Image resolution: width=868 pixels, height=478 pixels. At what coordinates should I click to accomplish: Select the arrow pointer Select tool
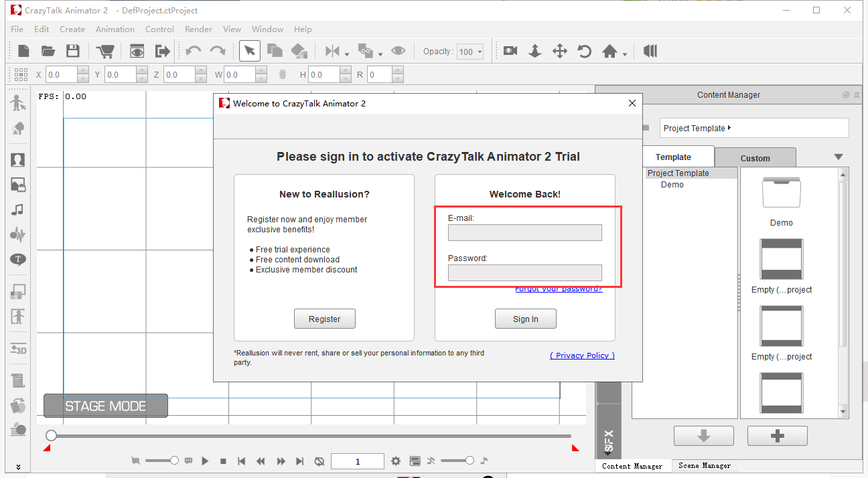(250, 51)
